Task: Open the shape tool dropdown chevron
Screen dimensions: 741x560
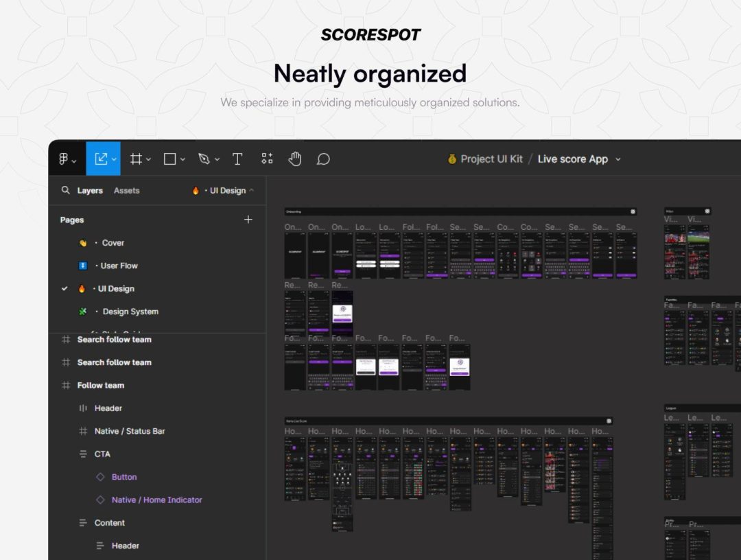Action: coord(183,159)
